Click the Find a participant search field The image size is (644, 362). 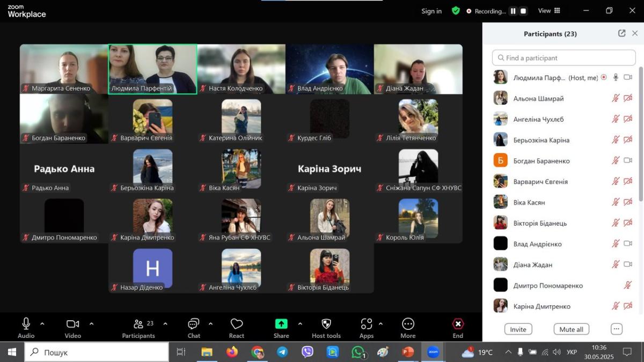pos(563,58)
